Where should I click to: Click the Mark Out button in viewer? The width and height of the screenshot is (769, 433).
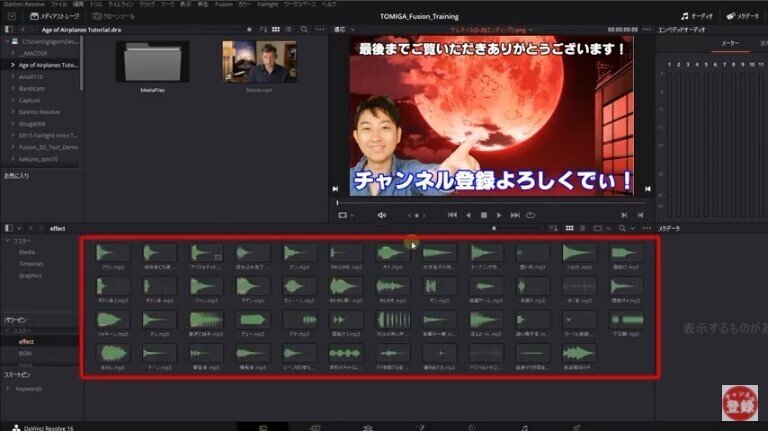pos(640,215)
